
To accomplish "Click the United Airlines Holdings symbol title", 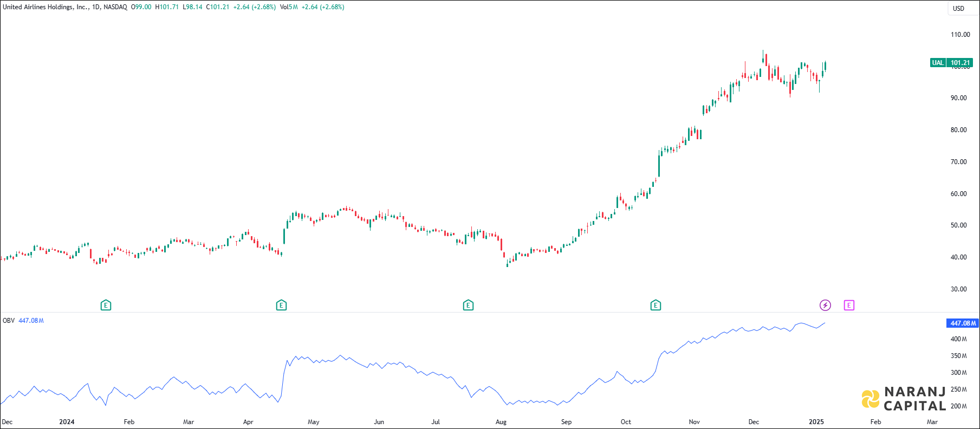I will click(x=46, y=7).
